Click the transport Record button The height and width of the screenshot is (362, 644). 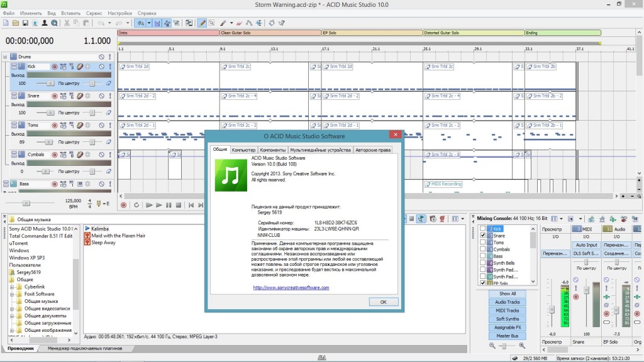click(x=124, y=206)
